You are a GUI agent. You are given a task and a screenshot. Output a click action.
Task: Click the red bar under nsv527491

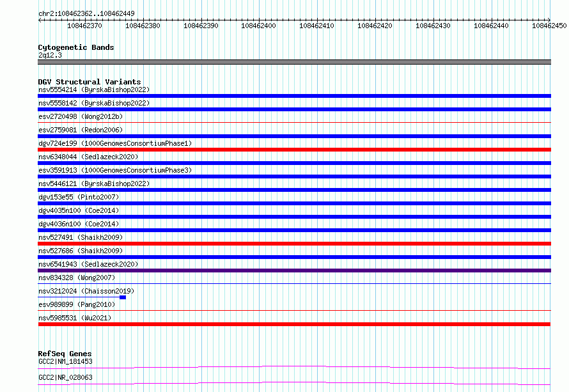tap(294, 244)
